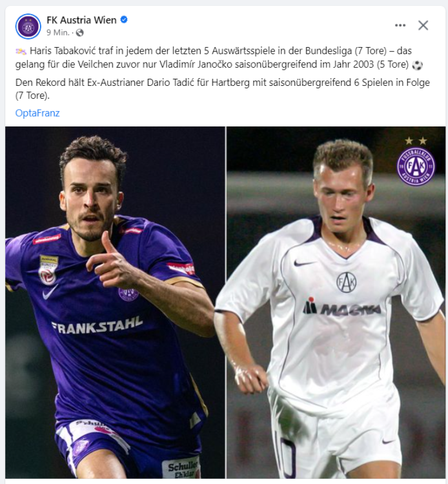The height and width of the screenshot is (484, 448).
Task: Open the OptaFranz hashtag link
Action: pos(37,113)
